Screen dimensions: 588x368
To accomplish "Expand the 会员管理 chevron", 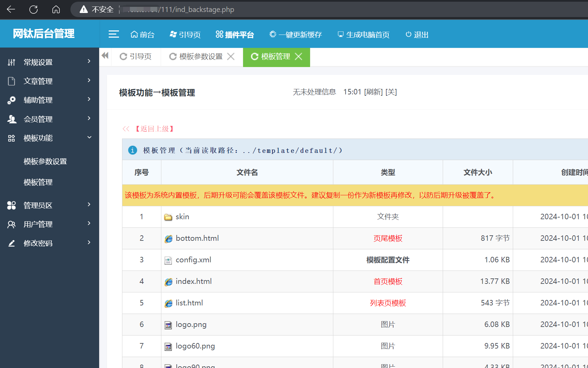I will tap(89, 118).
